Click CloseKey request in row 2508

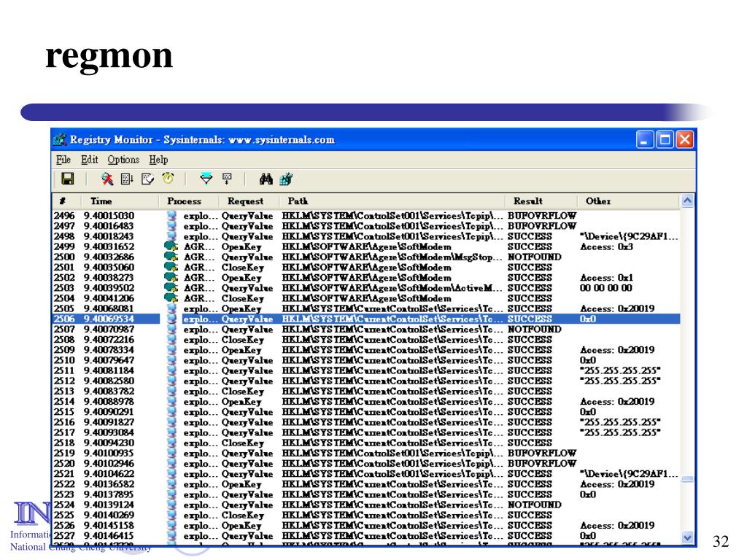tap(242, 340)
